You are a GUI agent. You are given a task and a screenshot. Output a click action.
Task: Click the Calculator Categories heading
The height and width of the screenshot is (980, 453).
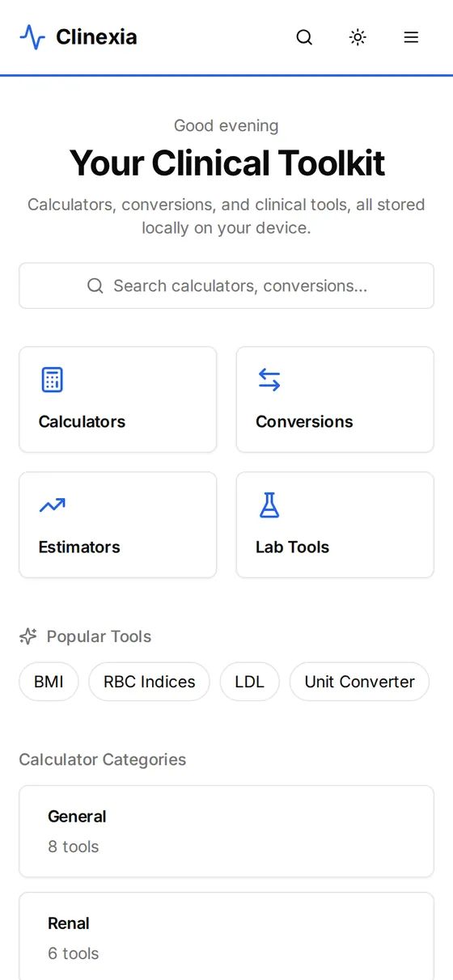(103, 759)
